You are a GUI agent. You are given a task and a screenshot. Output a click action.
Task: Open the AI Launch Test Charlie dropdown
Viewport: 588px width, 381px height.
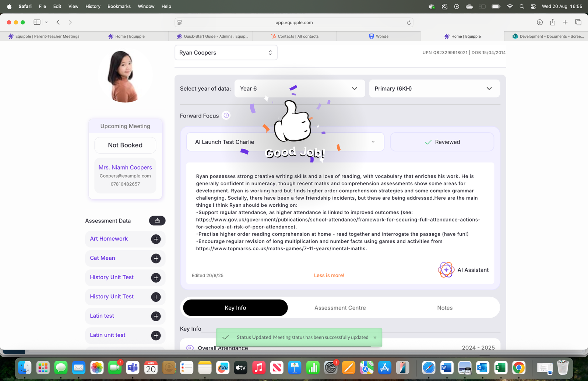coord(285,142)
